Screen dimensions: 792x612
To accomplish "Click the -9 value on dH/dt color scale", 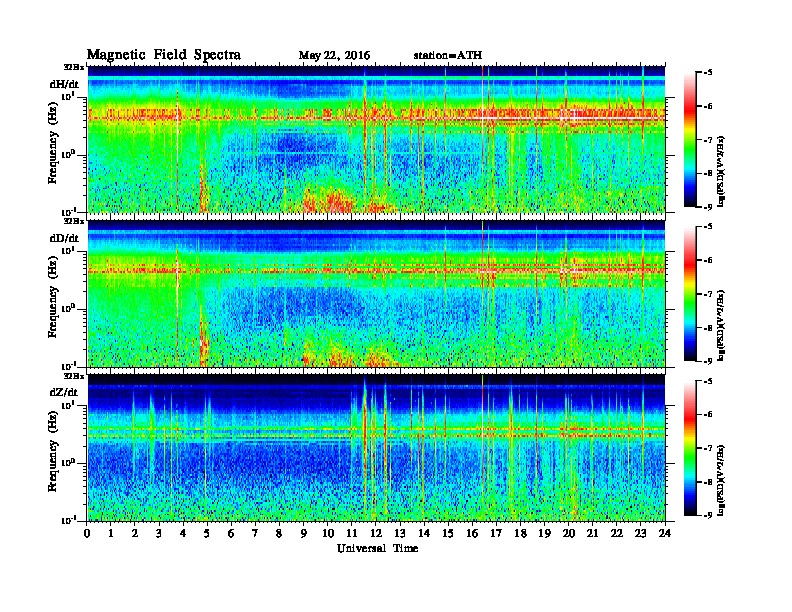I will tap(709, 207).
